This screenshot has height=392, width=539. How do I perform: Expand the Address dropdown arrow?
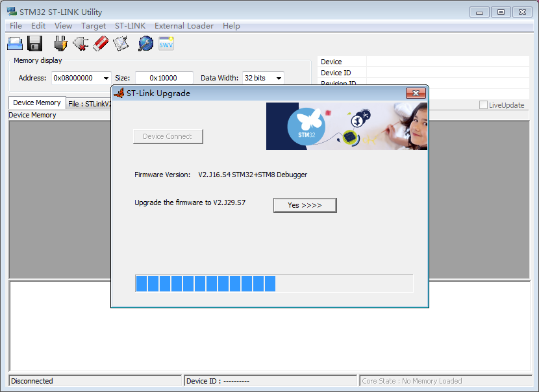point(106,79)
